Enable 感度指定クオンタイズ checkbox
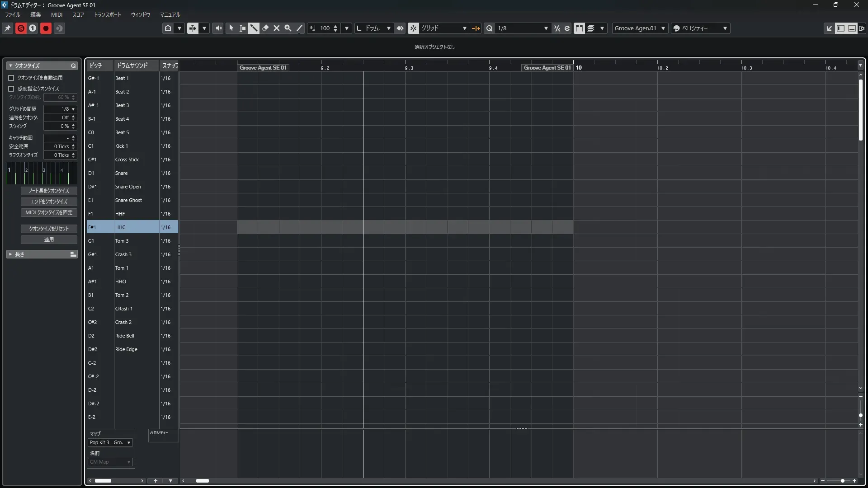 [11, 89]
